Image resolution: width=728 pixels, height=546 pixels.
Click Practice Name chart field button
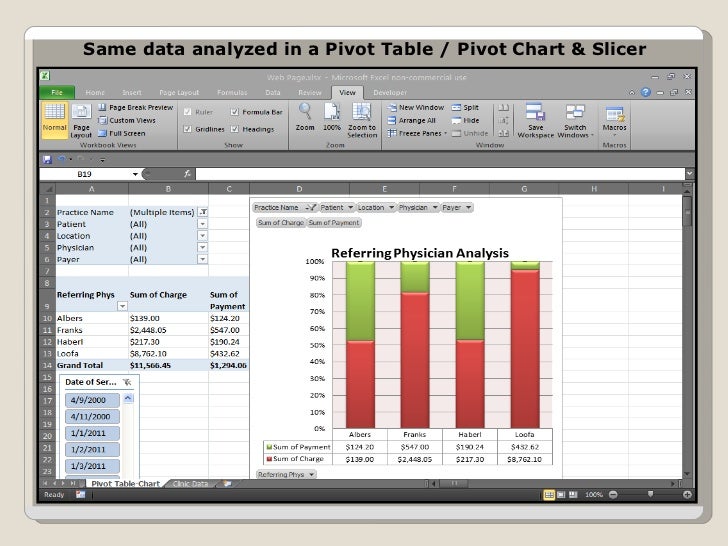click(x=285, y=208)
